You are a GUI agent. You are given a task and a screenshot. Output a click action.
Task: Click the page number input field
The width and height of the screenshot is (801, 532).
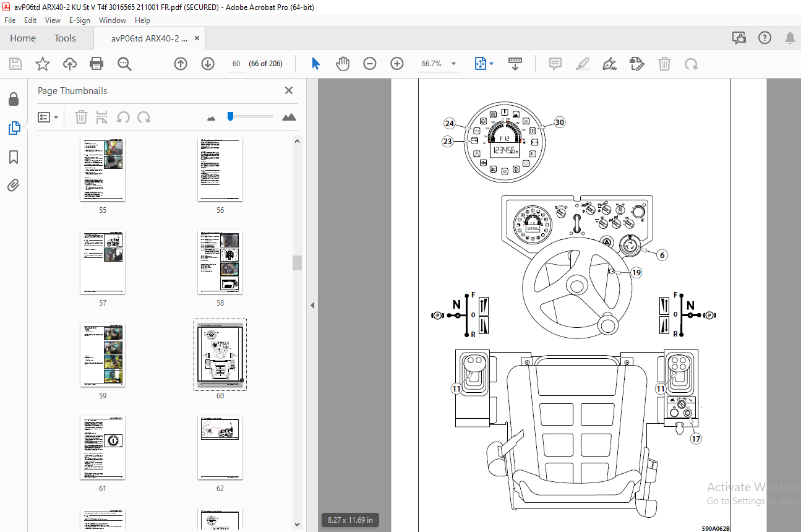click(236, 64)
